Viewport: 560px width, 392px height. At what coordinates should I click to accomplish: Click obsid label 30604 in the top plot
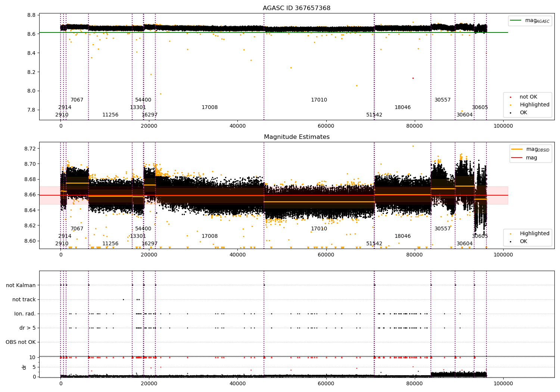click(465, 115)
